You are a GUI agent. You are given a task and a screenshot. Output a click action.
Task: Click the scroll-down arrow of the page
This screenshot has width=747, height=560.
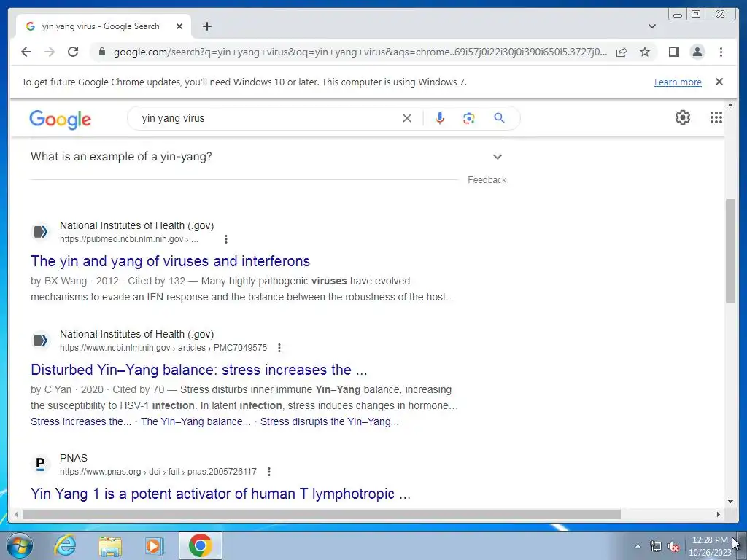730,502
